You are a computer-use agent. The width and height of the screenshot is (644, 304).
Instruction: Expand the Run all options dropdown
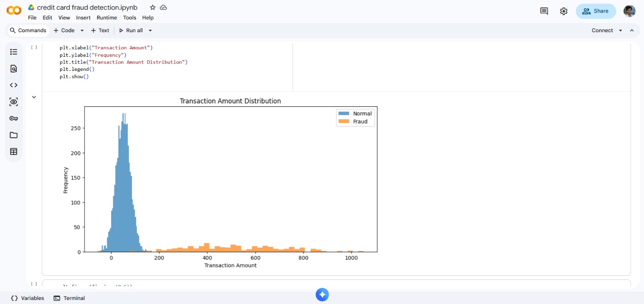150,31
